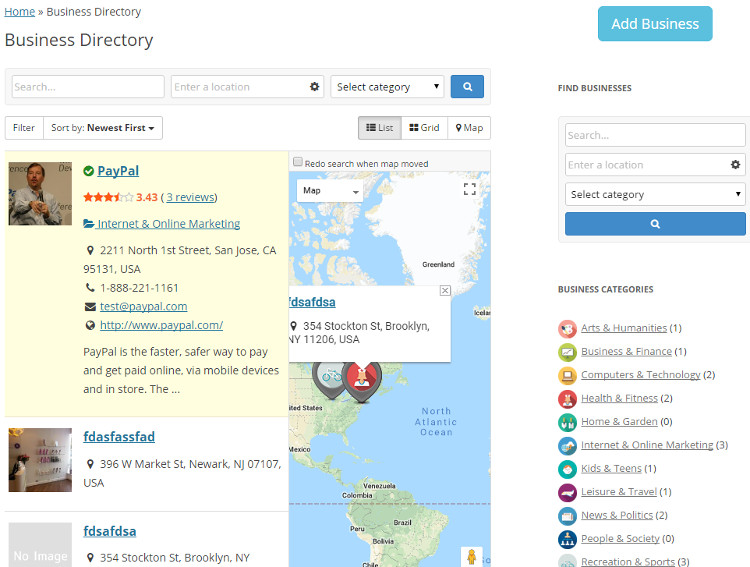Click the red map marker

pos(362,381)
